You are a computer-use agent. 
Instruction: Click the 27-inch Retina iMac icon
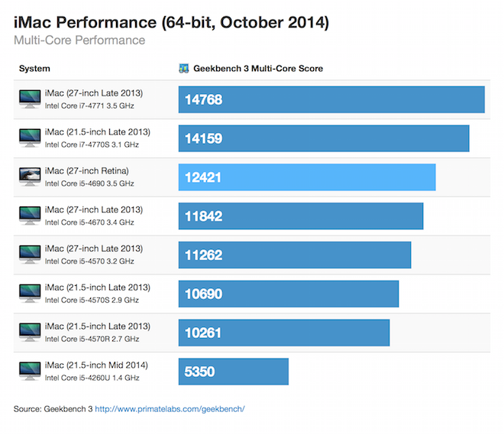pyautogui.click(x=31, y=177)
